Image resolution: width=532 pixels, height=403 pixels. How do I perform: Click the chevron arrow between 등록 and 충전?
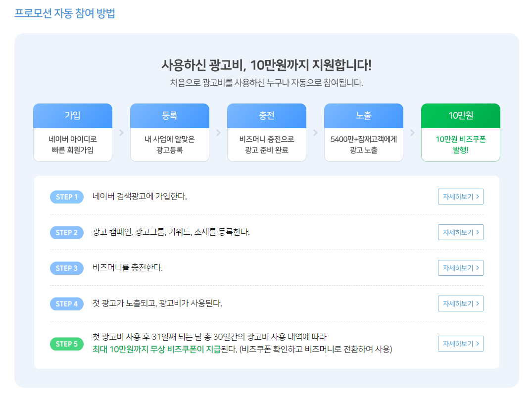219,133
